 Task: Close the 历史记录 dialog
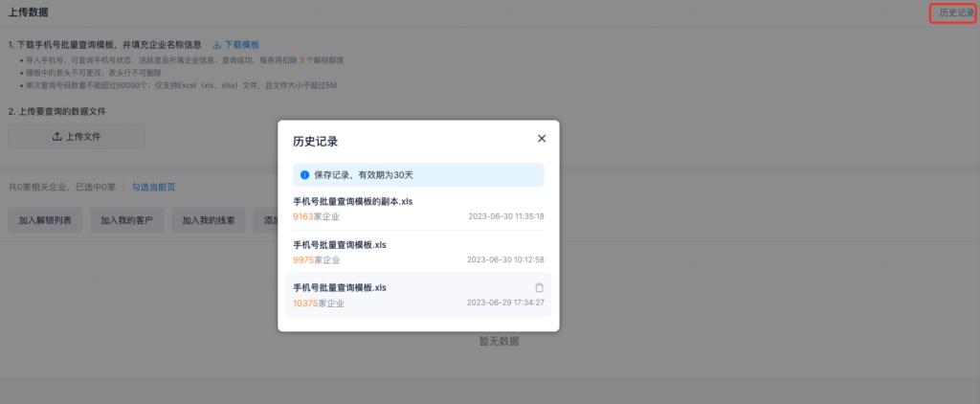pos(542,139)
